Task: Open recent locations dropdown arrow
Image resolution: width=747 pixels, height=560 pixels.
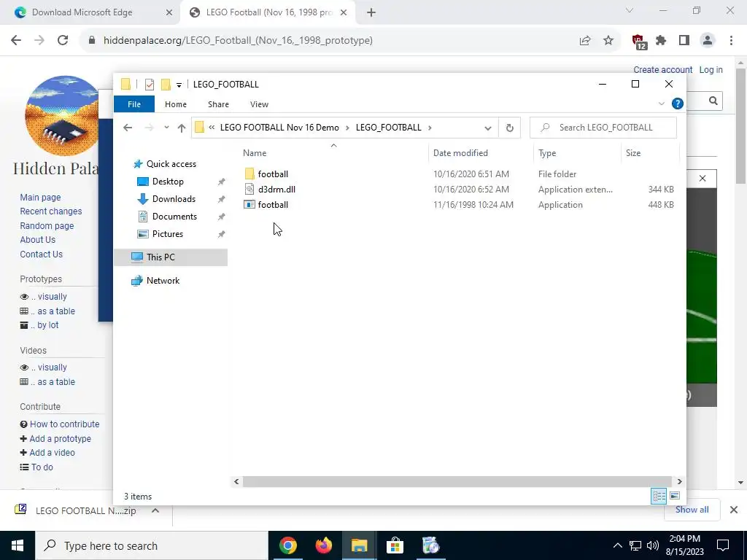Action: 166,128
